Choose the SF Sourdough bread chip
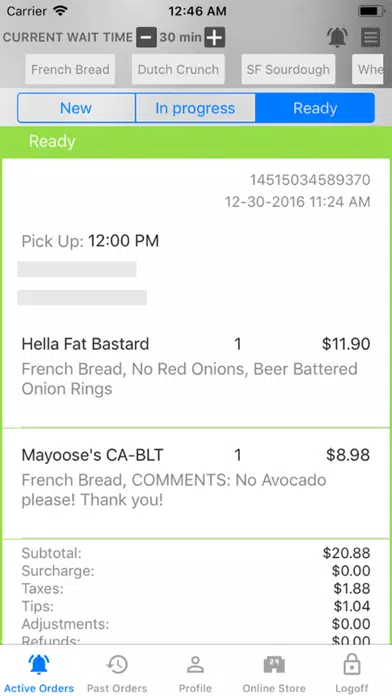Screen dimensions: 392x696 click(x=288, y=69)
